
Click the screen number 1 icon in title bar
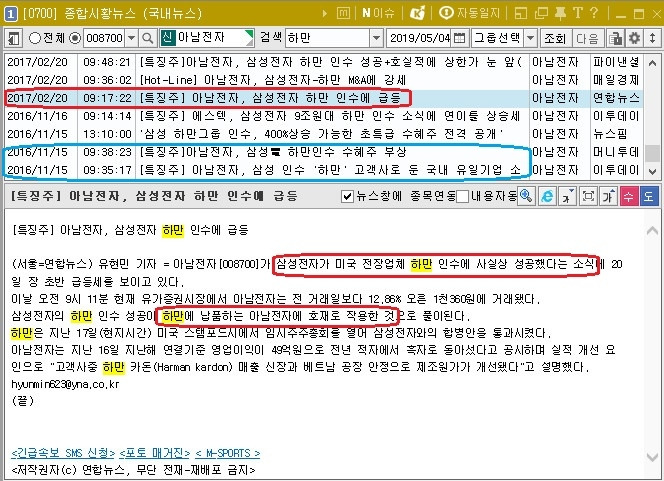click(x=10, y=14)
